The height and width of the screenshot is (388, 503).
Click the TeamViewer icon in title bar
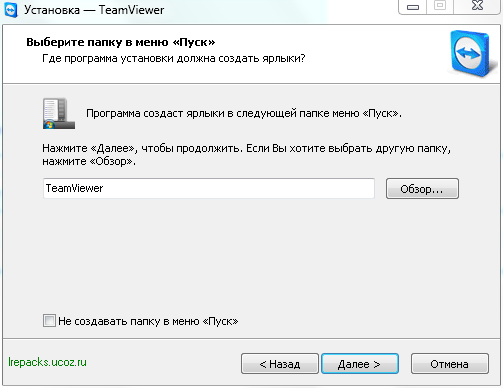[x=11, y=10]
